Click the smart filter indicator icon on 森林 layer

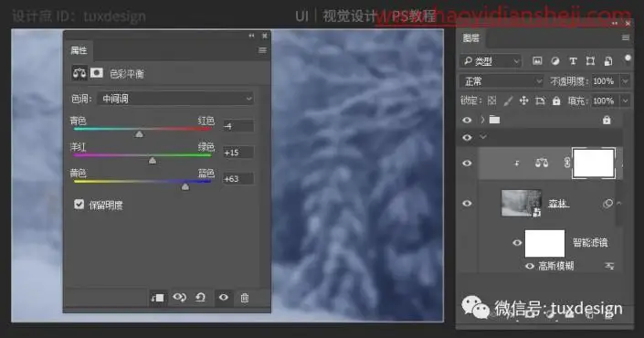pos(607,204)
